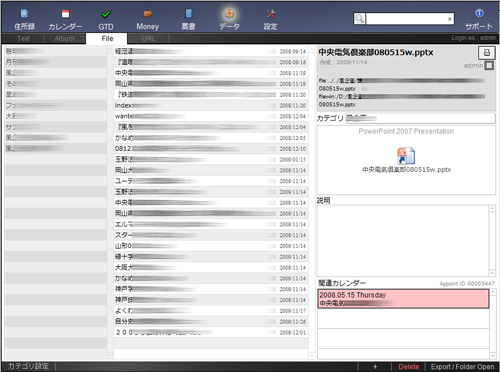Select the category starting with 月刊
Screen dimensions: 500x372
55,62
